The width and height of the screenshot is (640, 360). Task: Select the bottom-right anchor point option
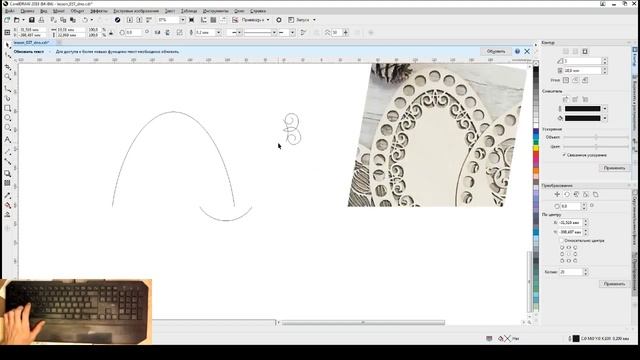575,260
